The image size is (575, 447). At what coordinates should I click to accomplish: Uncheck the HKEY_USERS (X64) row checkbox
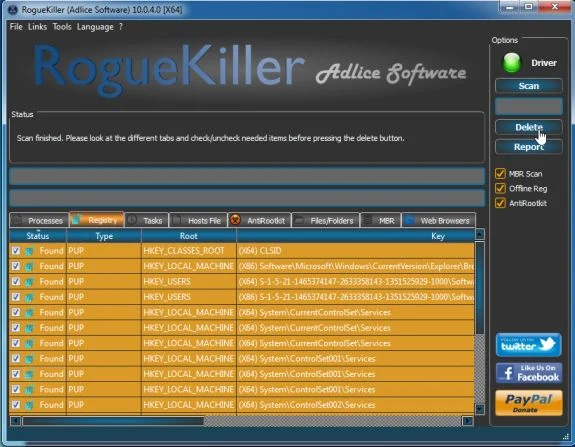click(16, 282)
